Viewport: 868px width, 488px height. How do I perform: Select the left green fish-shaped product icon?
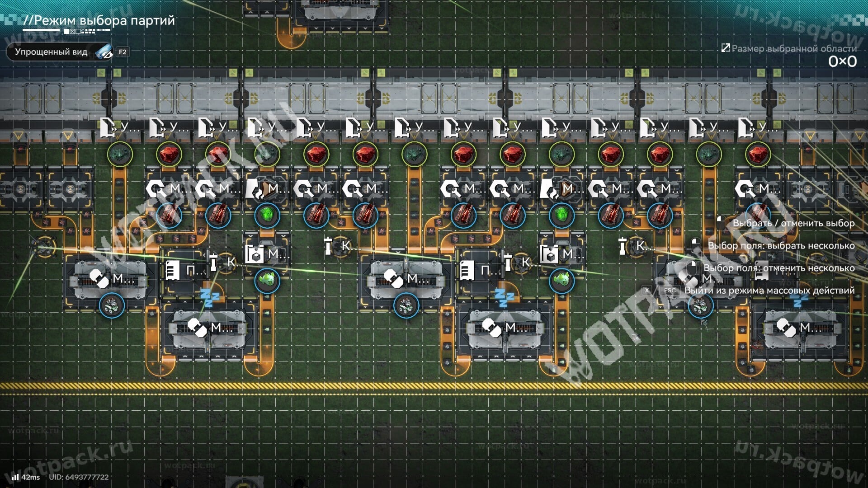(x=267, y=281)
